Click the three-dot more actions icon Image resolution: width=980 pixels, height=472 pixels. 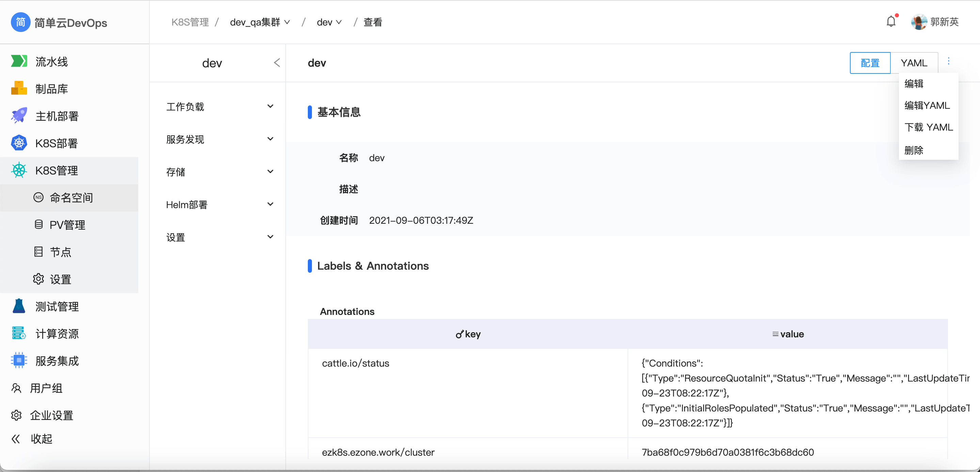point(948,61)
